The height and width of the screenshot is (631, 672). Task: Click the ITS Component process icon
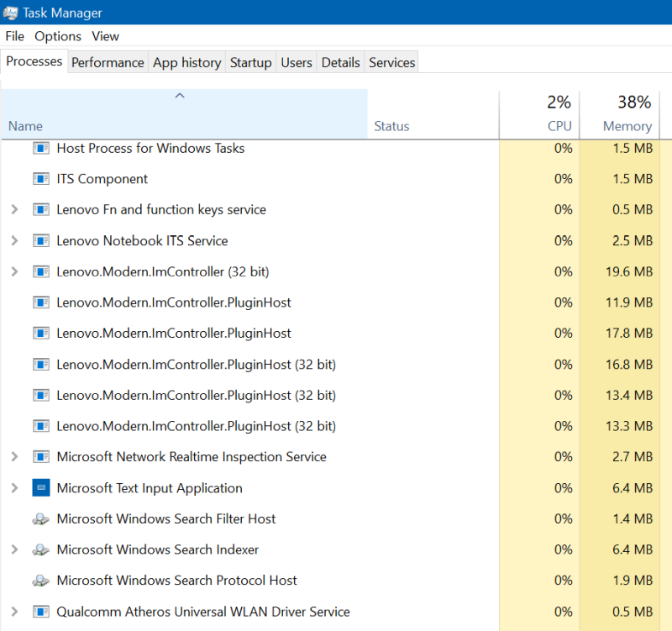(x=41, y=179)
